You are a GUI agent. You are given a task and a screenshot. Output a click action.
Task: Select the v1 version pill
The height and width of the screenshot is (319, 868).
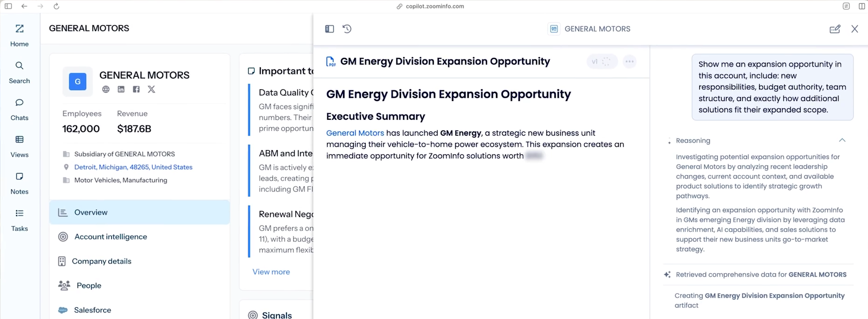pyautogui.click(x=602, y=61)
